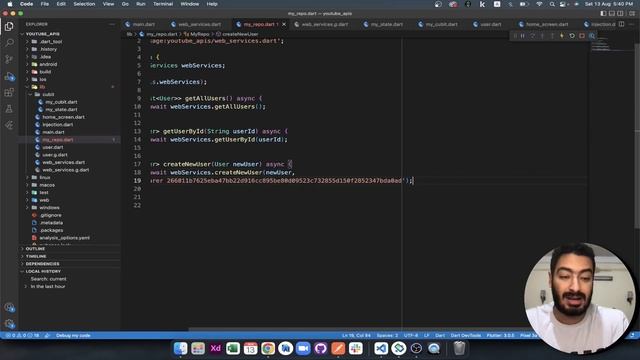
Task: Open Dart DevTools from status bar
Action: tap(466, 336)
